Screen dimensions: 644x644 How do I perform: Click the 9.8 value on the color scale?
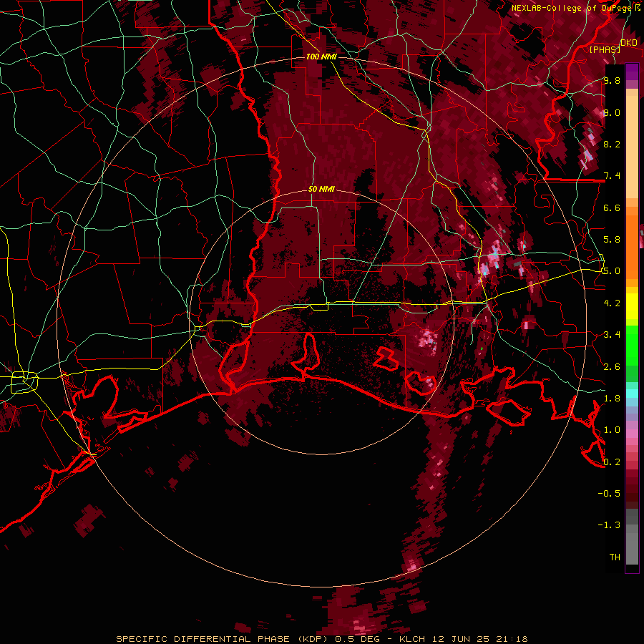pos(612,80)
